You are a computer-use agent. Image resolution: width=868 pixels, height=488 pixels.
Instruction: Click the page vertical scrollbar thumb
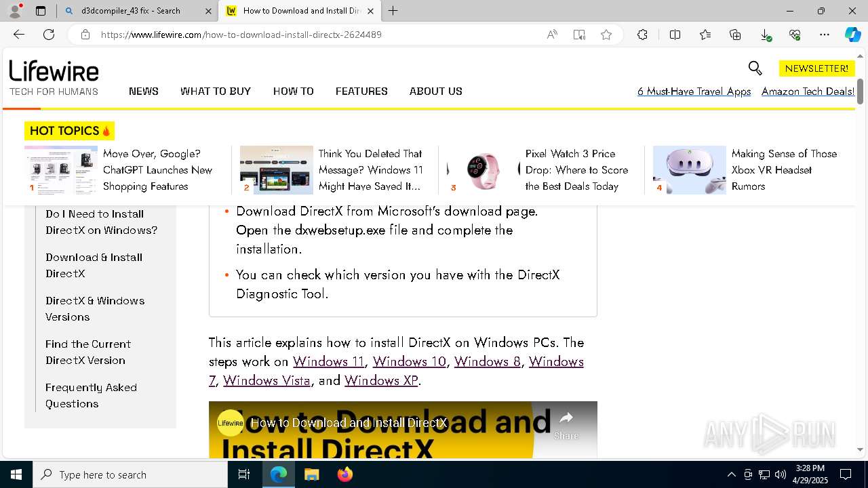coord(860,91)
